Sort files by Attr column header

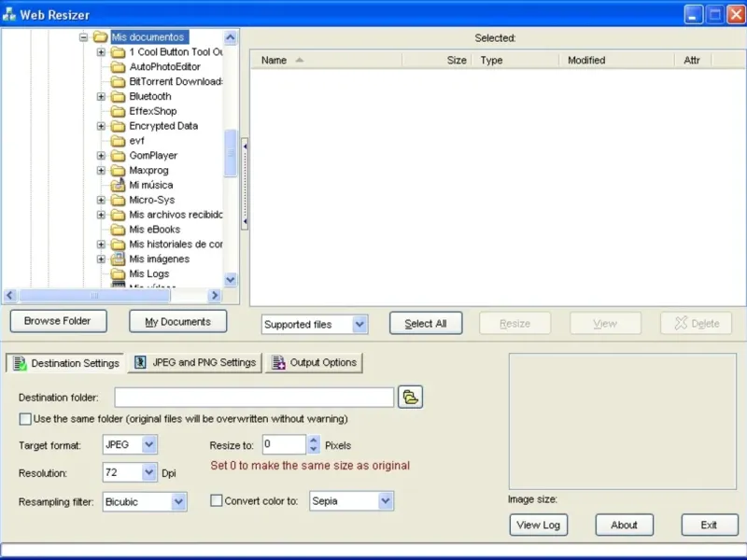pyautogui.click(x=693, y=60)
